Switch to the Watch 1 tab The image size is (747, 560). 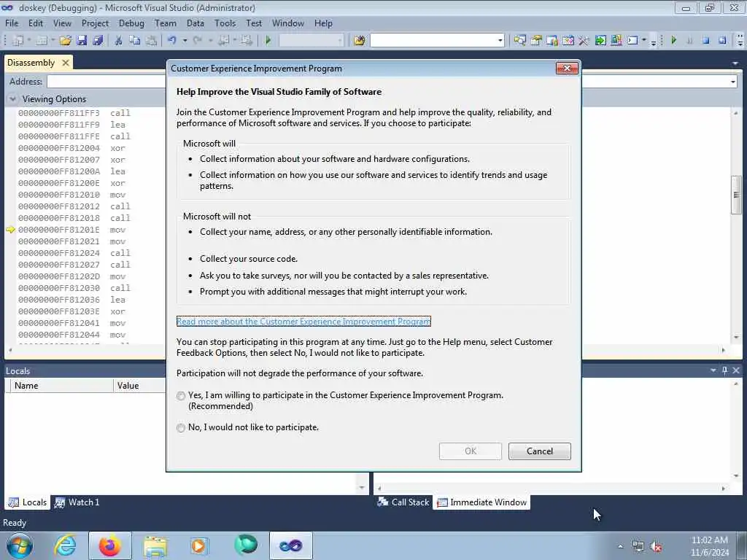click(x=77, y=502)
